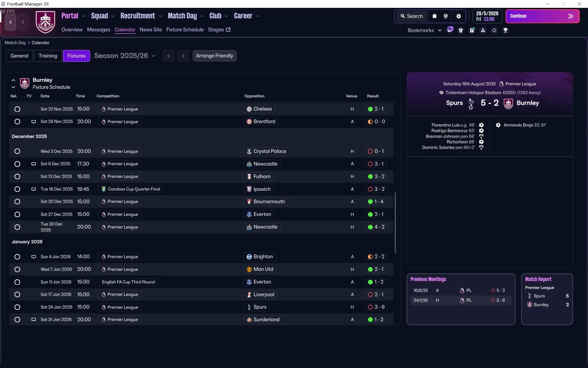Click the Chelsea club badge icon
588x368 pixels.
249,109
